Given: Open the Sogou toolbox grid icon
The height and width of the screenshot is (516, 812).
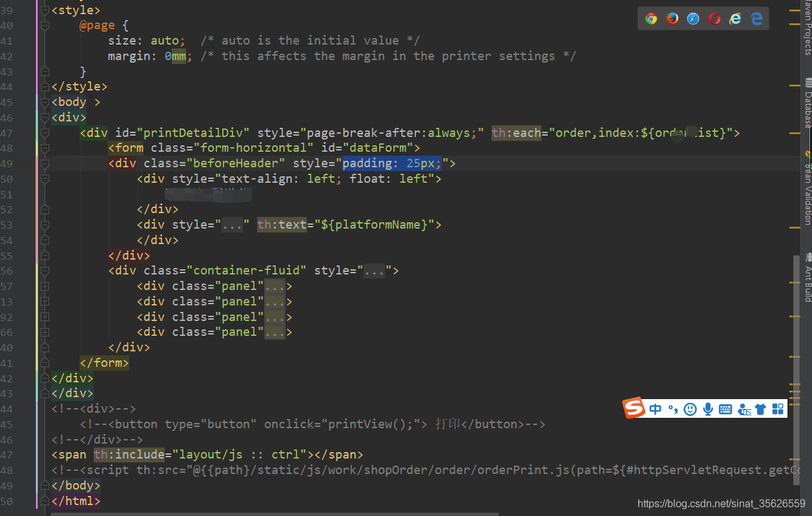Looking at the screenshot, I should (778, 409).
